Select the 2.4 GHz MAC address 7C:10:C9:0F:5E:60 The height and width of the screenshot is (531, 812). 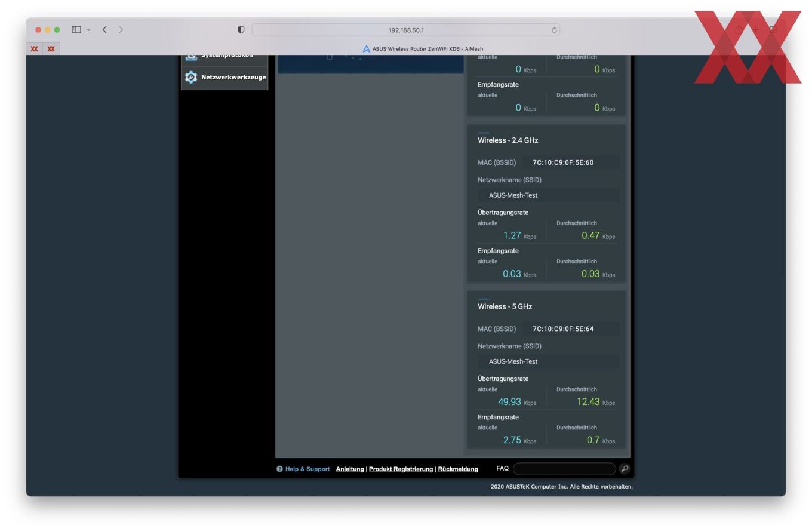tap(563, 162)
